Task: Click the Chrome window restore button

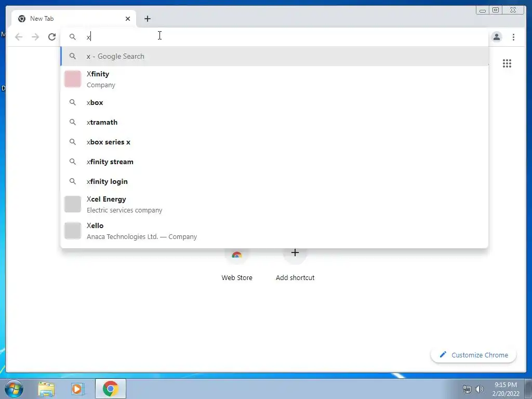Action: [496, 10]
